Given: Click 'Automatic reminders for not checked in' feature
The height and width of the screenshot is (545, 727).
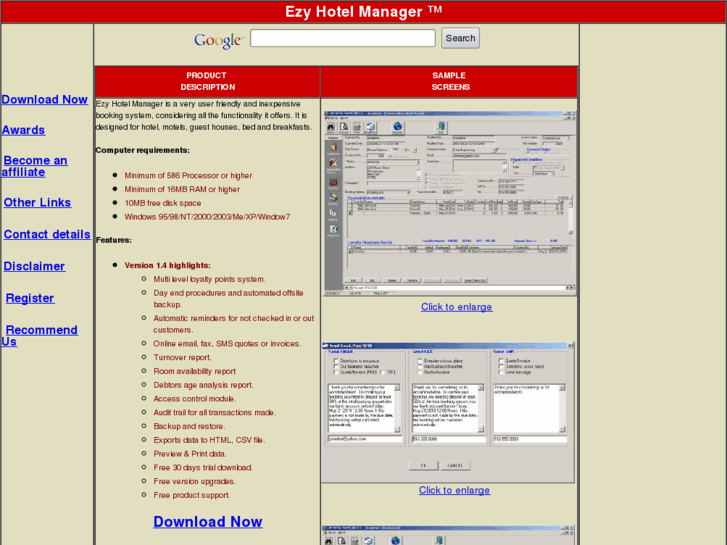Looking at the screenshot, I should coord(234,324).
